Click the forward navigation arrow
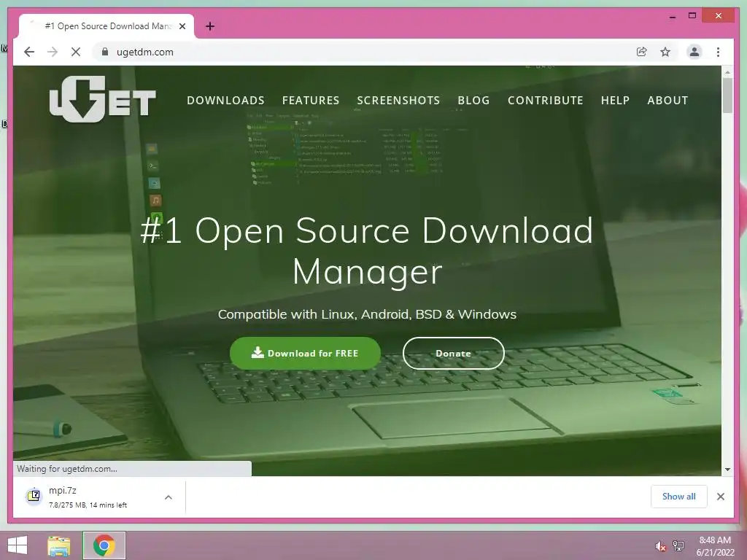 [53, 52]
